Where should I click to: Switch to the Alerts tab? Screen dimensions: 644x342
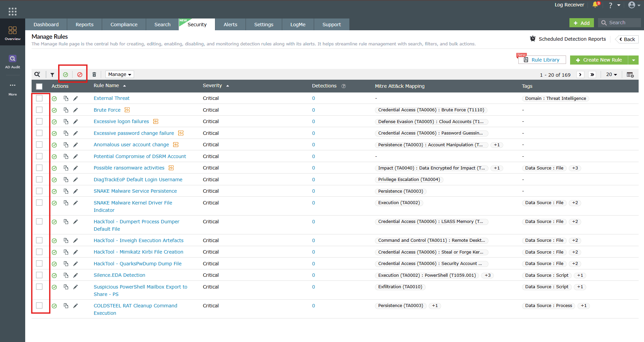click(230, 25)
